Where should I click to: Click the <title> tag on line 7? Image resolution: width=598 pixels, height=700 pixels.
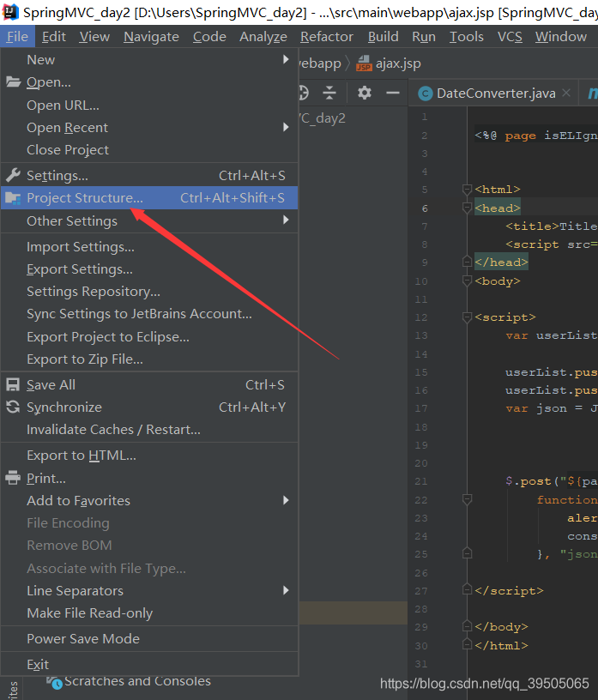click(x=532, y=226)
